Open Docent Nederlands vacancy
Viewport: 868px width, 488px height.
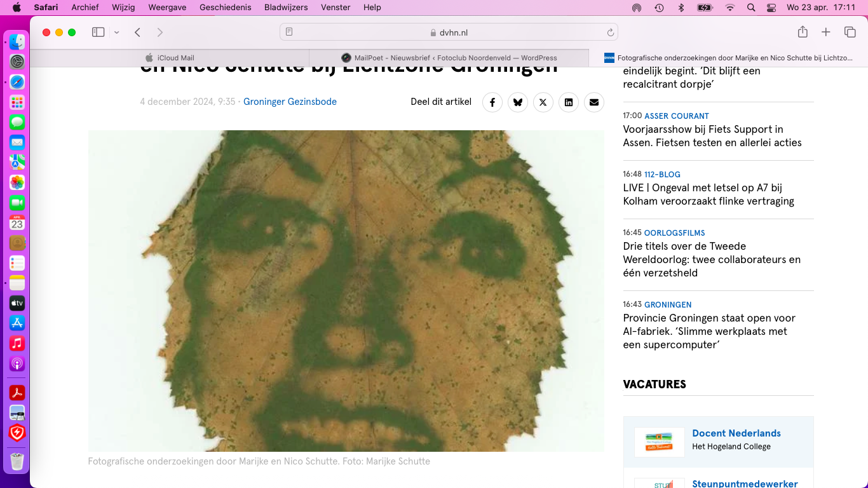coord(736,433)
